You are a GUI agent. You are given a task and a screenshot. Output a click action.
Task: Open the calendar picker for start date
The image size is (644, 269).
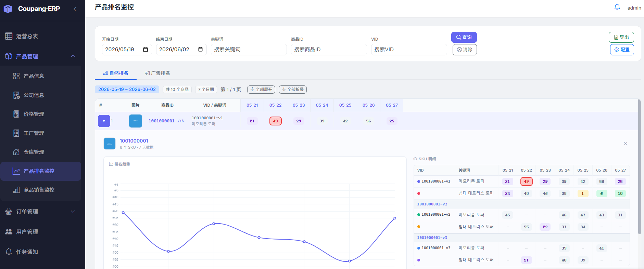[146, 50]
